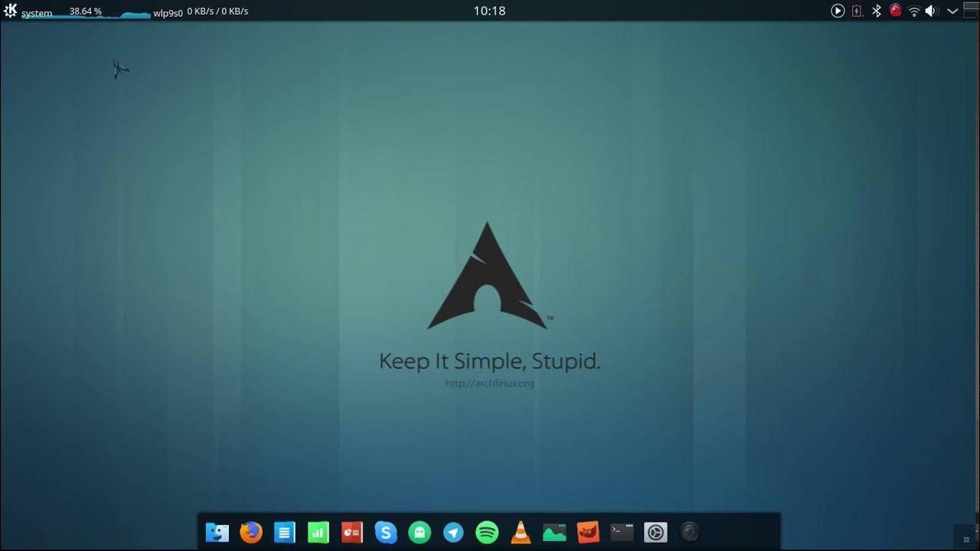Open the dark camera lens app
980x551 pixels.
point(689,532)
